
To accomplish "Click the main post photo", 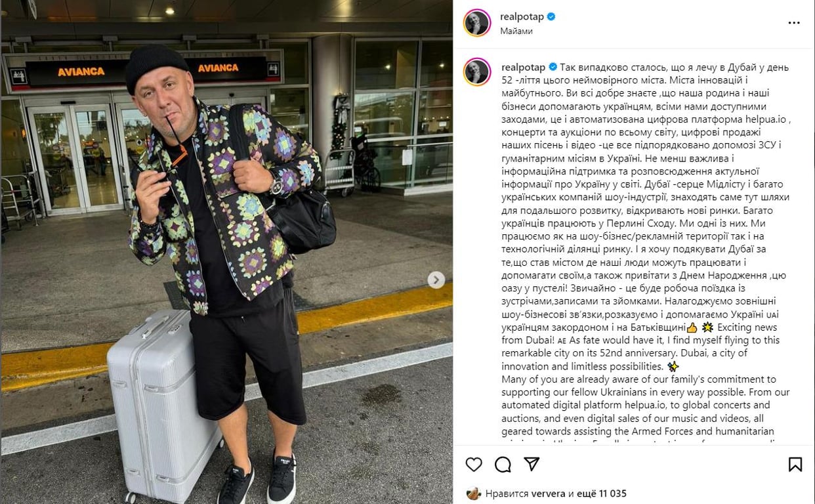I will coord(226,252).
